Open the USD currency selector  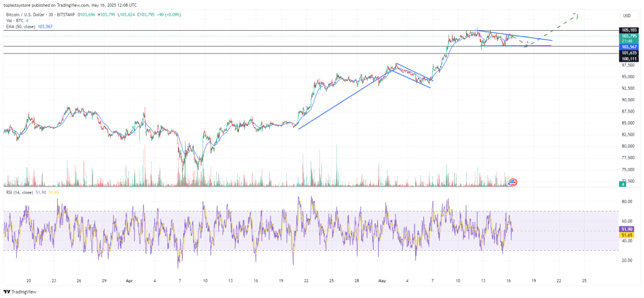(x=626, y=16)
